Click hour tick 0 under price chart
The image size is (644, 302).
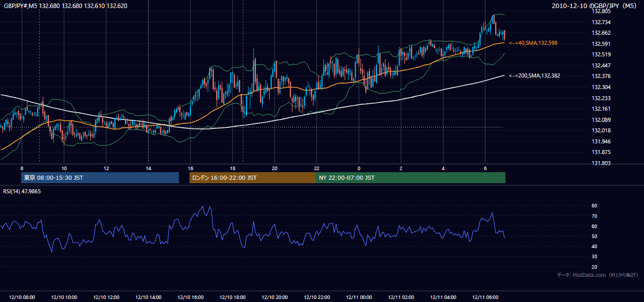tap(359, 168)
